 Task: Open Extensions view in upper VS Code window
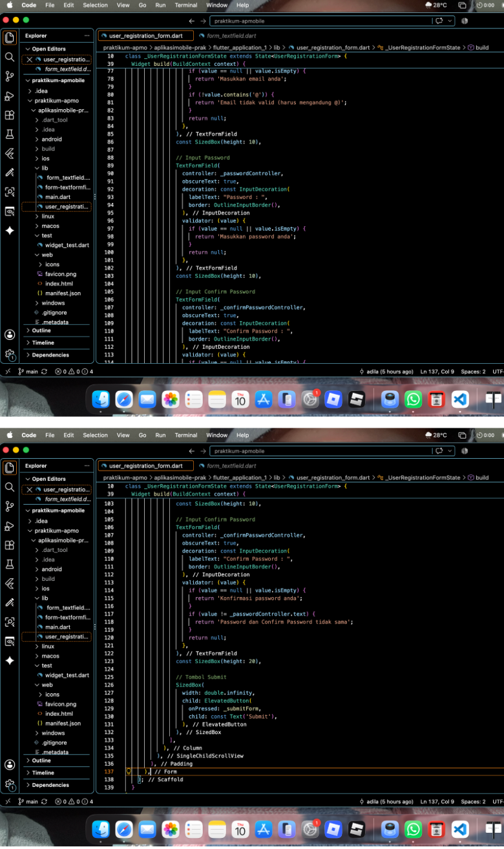(9, 115)
